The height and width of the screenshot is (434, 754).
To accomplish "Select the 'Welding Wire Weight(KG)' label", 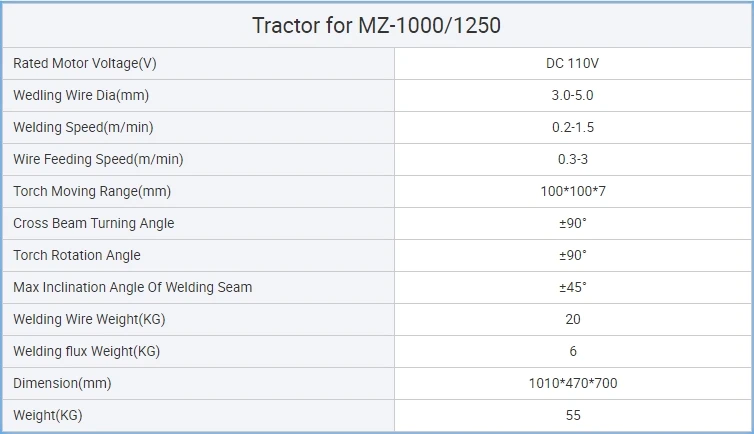I will 89,319.
